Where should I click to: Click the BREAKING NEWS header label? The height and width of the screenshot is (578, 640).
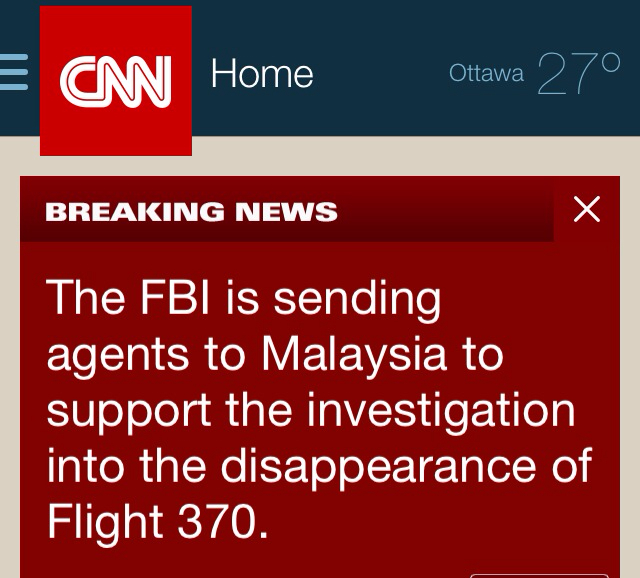click(192, 212)
